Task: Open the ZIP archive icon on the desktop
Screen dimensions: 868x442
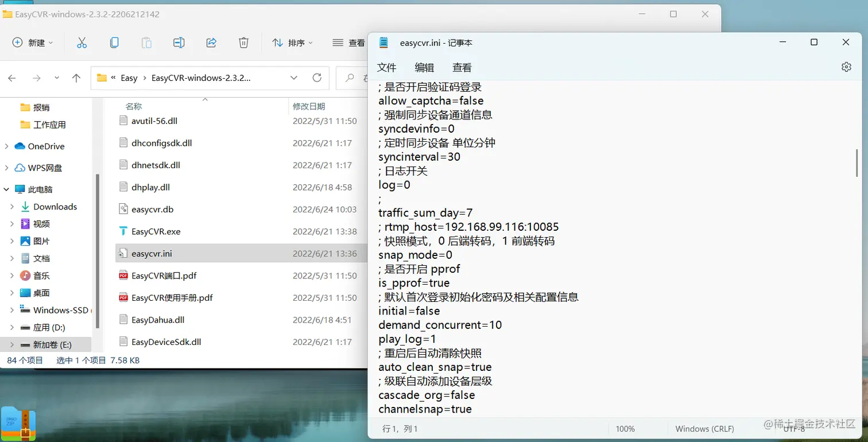Action: coord(18,424)
